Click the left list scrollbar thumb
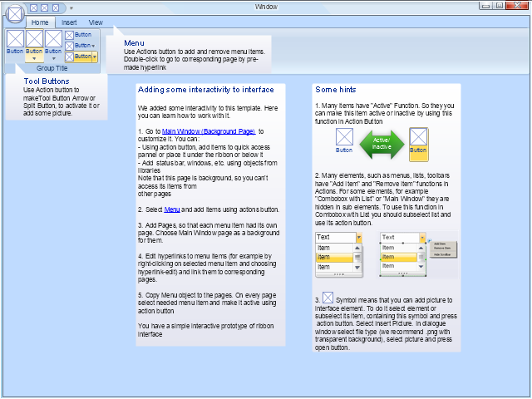 357,258
